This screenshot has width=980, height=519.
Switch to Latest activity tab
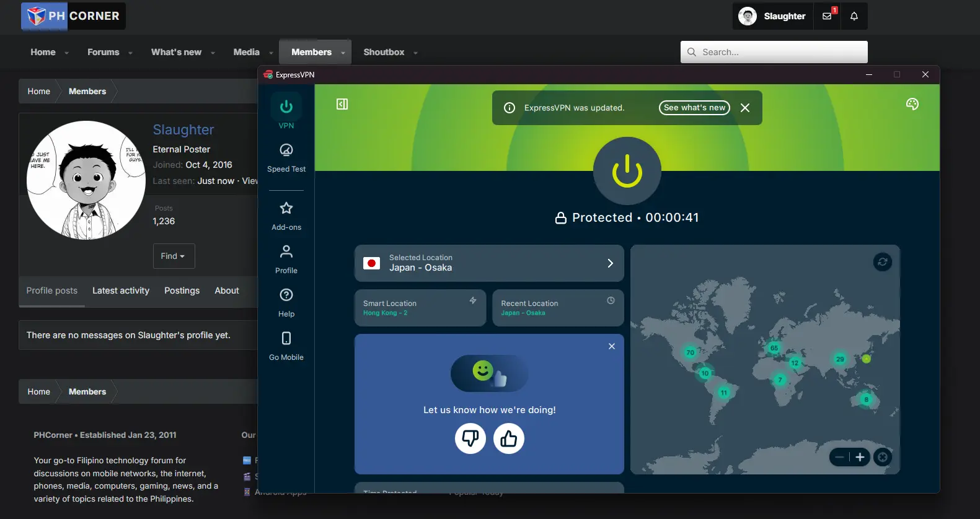click(121, 290)
